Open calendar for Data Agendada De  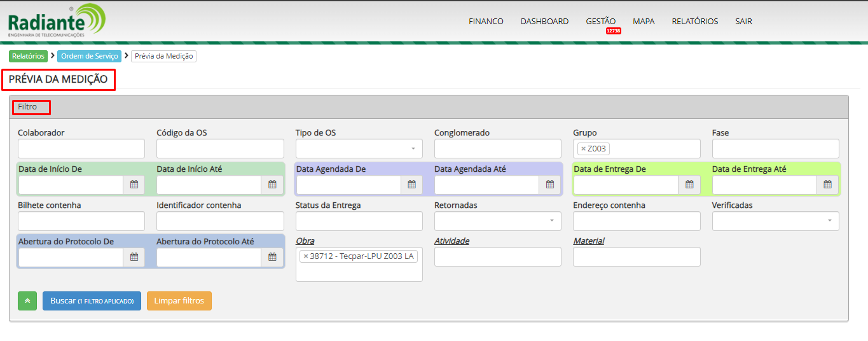click(411, 184)
